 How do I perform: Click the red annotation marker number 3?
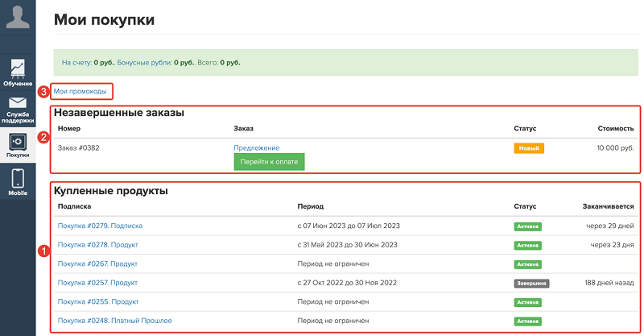pos(43,91)
